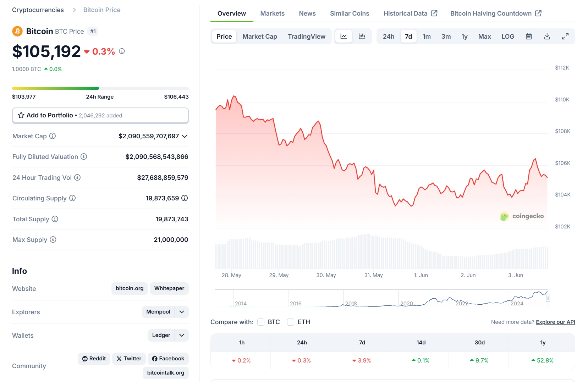
Task: Click the star icon in Add to Portfolio
Action: coord(21,115)
